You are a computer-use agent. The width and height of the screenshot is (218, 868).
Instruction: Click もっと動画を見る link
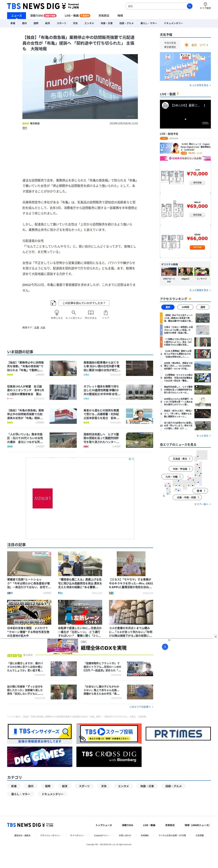tap(200, 290)
